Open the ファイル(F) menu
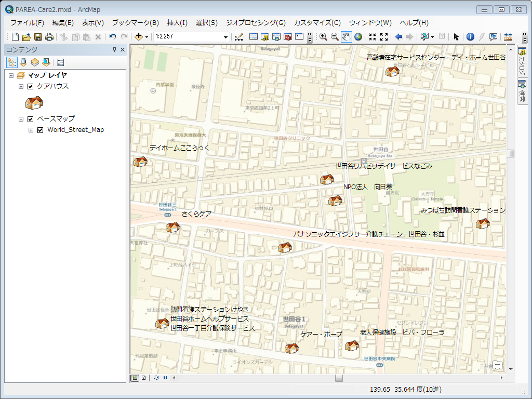The height and width of the screenshot is (399, 532). [x=27, y=23]
